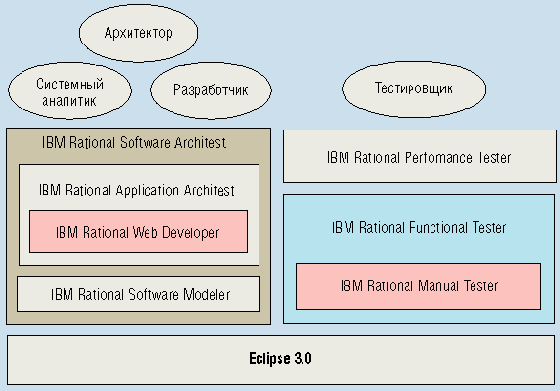Select IBM Rational Software Modeler box
The image size is (560, 391).
tap(139, 294)
